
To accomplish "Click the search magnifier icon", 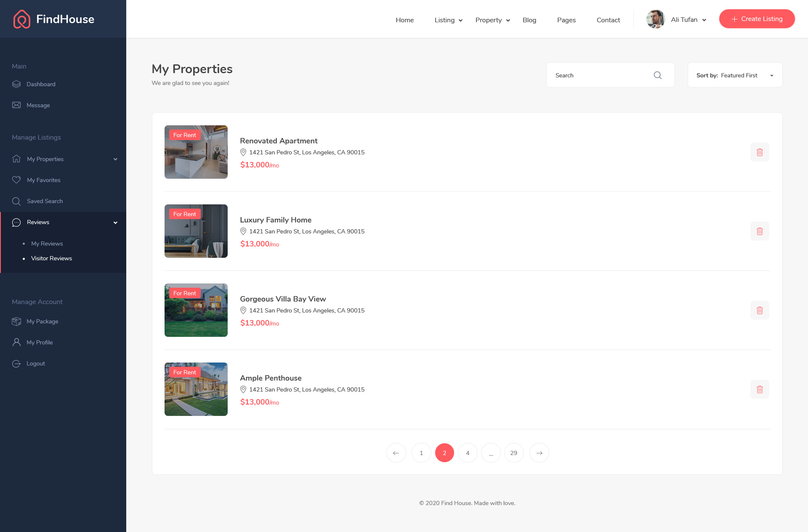I will (657, 75).
